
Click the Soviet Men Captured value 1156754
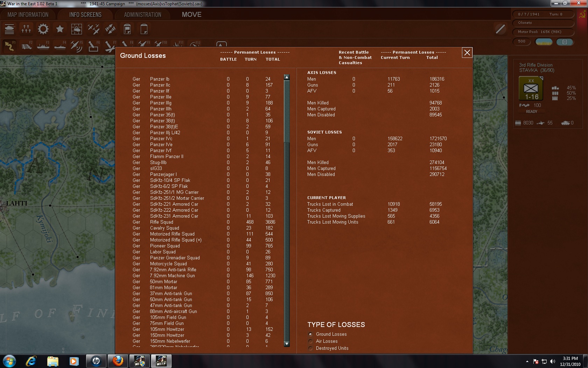(438, 169)
